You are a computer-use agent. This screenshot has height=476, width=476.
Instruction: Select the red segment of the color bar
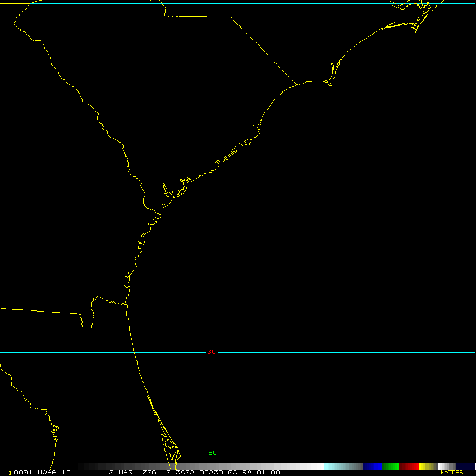[409, 466]
